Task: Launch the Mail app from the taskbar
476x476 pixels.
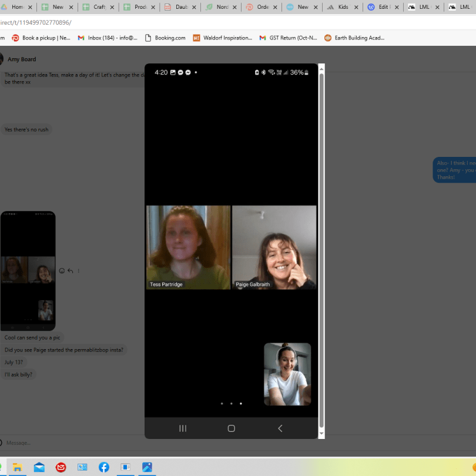Action: (39, 467)
